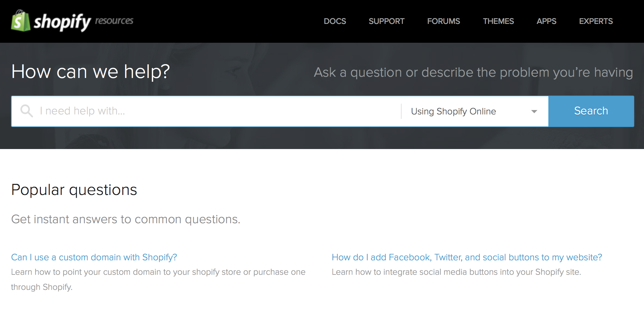644x310 pixels.
Task: Open the Using Shopify Online dropdown
Action: tap(475, 111)
